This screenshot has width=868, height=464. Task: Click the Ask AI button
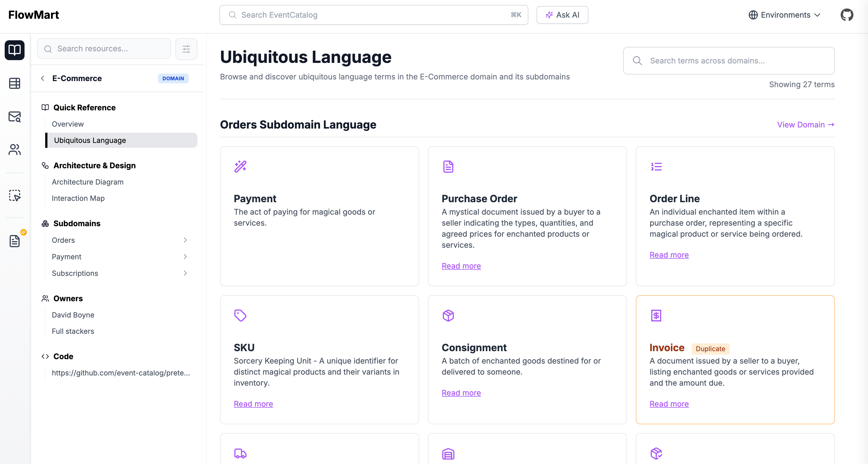562,15
